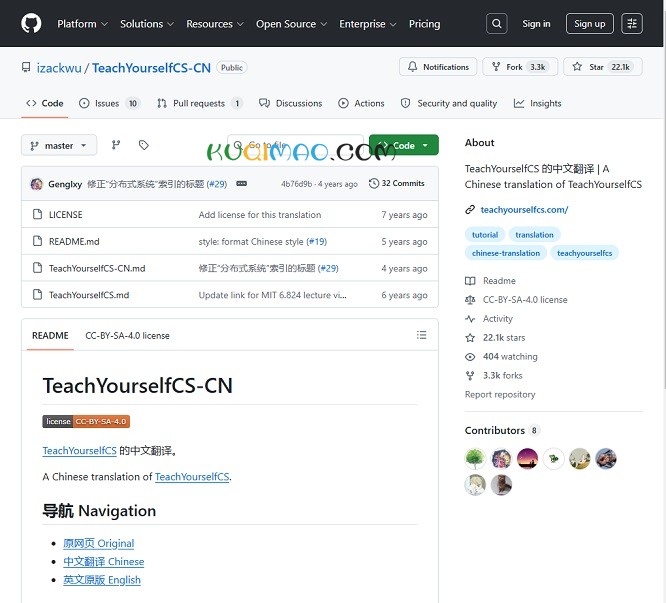Open the Actions tab
The width and height of the screenshot is (666, 603).
pos(361,103)
